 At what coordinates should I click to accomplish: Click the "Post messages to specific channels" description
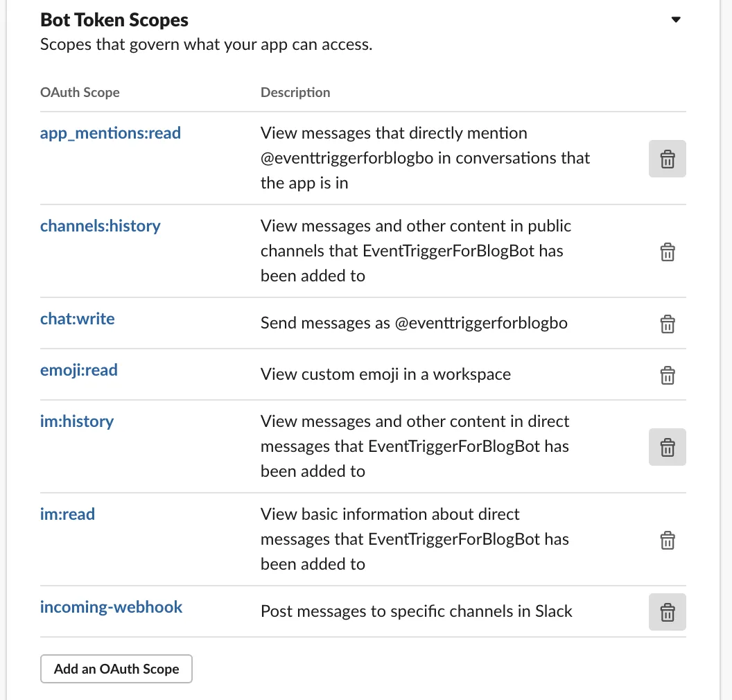(x=417, y=611)
